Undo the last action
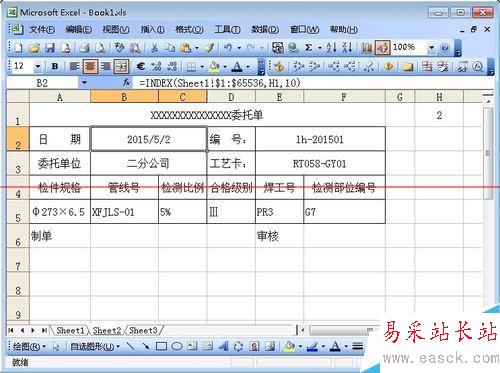The image size is (500, 373). coord(229,48)
